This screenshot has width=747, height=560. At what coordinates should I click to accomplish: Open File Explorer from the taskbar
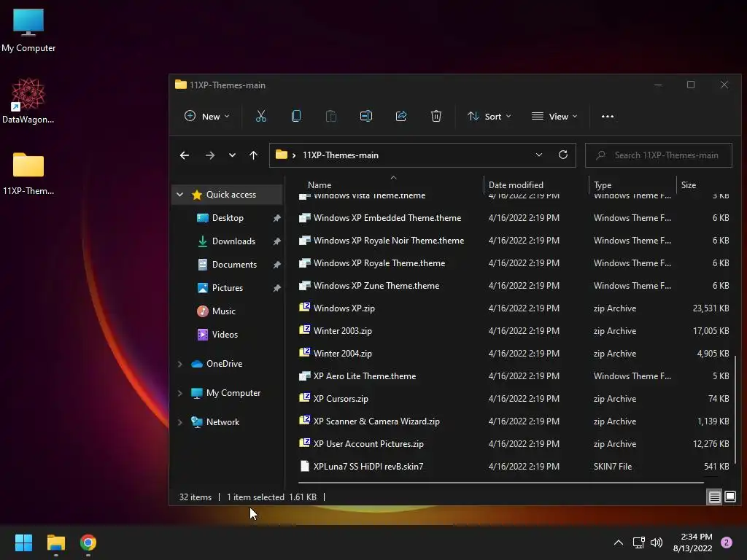click(55, 542)
